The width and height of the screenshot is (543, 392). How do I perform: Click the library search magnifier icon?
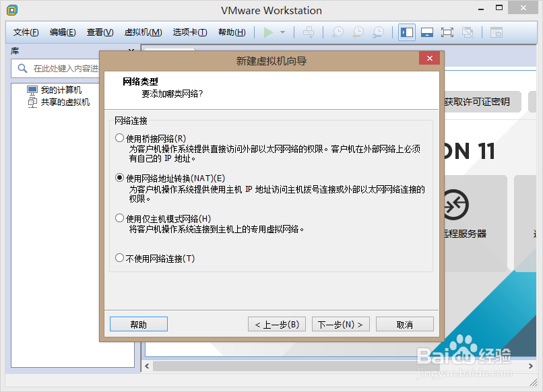pos(22,68)
